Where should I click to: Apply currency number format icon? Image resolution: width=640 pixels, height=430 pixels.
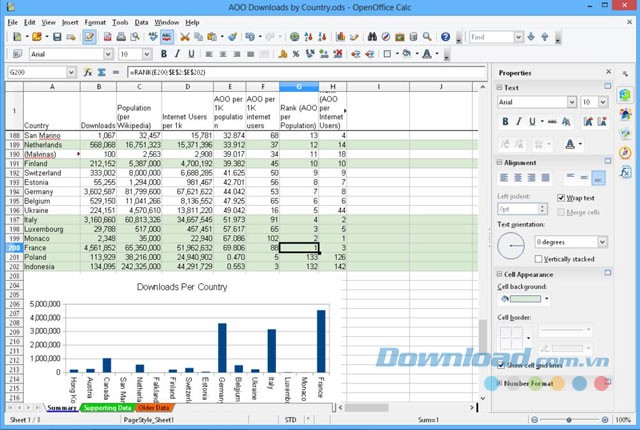click(282, 54)
